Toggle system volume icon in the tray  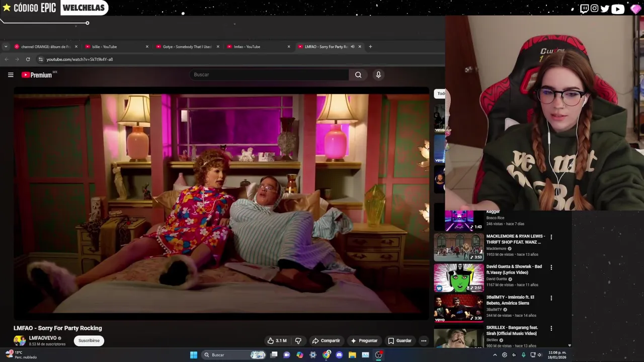(x=539, y=355)
